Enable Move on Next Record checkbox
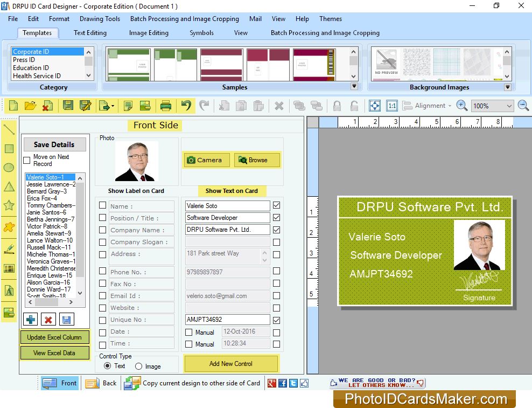 point(27,161)
